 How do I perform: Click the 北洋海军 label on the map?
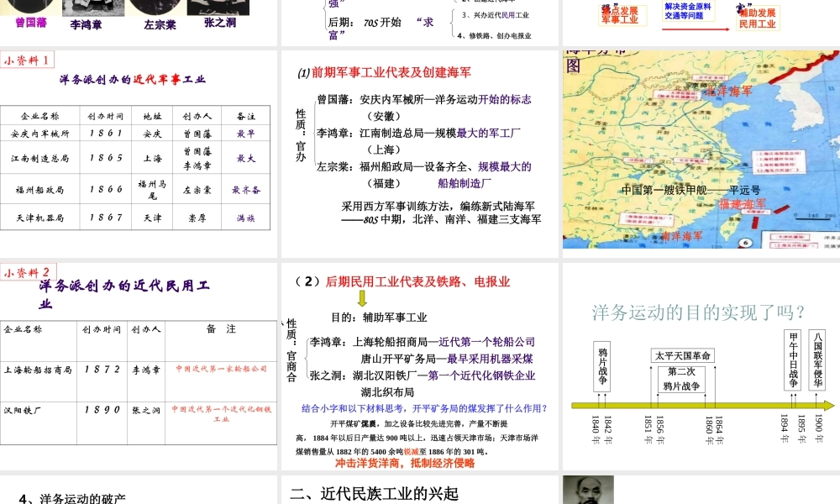[x=728, y=91]
